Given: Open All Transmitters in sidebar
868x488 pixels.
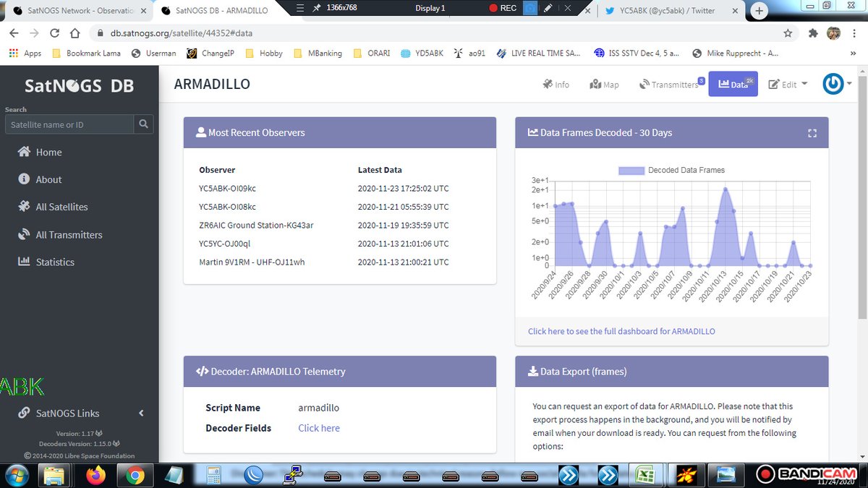Looking at the screenshot, I should pyautogui.click(x=60, y=234).
